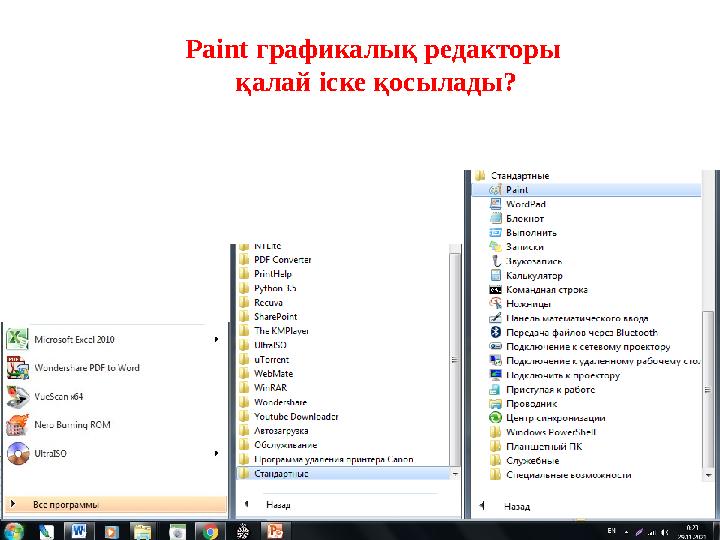Viewport: 720px width, 540px height.
Task: Launch Paint from the Стандартные list
Action: [x=586, y=190]
